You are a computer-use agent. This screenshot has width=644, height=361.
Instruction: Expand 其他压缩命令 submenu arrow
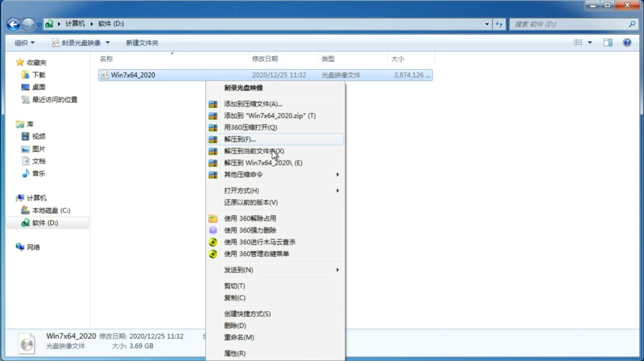(337, 174)
